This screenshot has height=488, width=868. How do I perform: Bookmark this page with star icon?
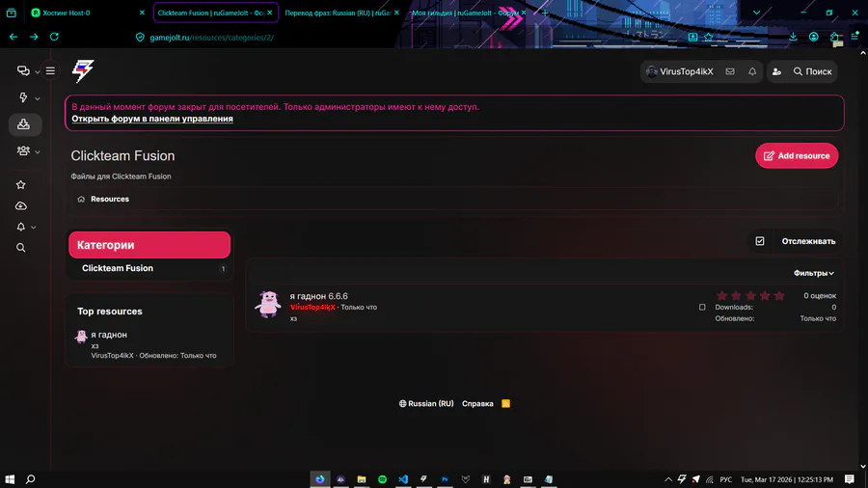pos(709,37)
